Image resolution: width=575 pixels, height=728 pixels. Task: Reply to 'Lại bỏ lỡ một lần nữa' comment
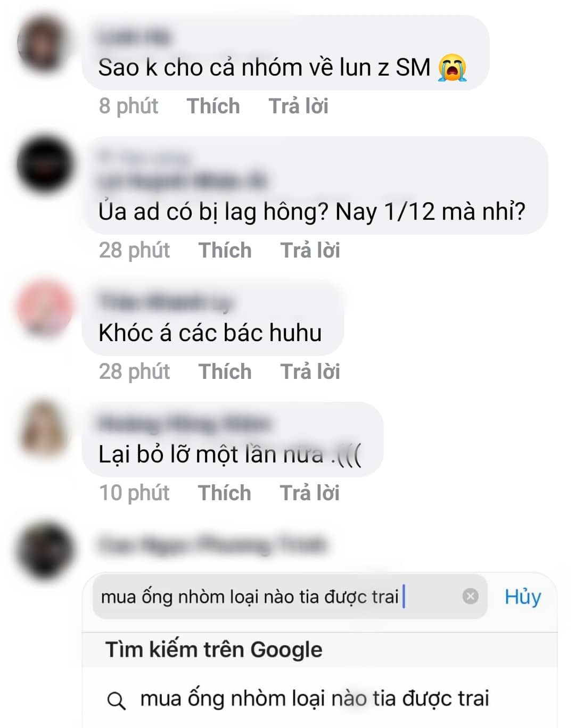[309, 493]
